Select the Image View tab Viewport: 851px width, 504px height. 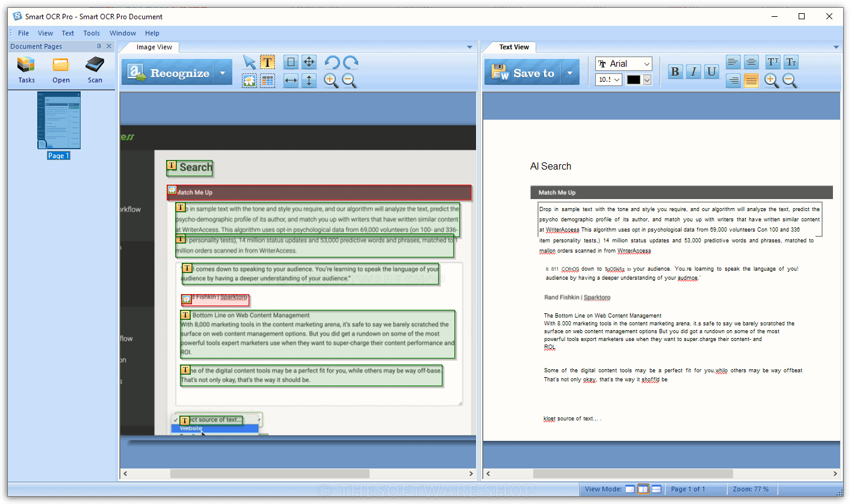point(154,47)
